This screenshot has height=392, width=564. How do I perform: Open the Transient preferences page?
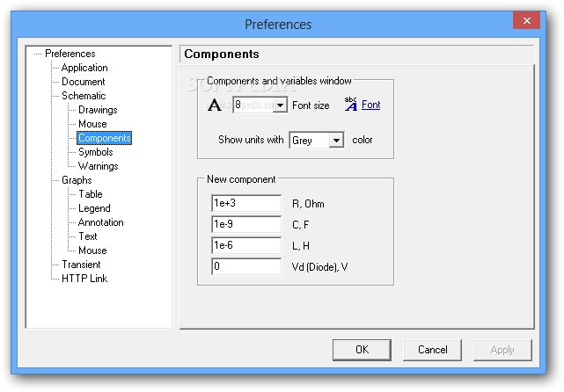tap(81, 265)
